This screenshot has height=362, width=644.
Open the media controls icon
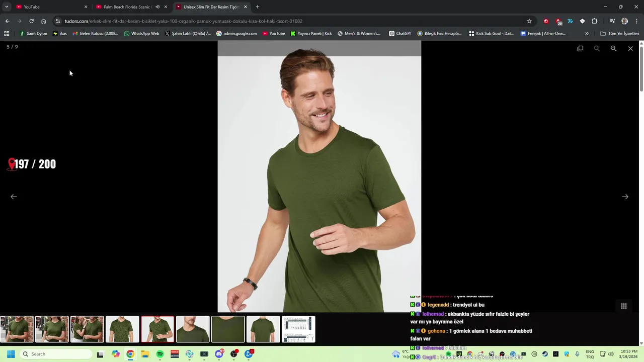pyautogui.click(x=612, y=21)
